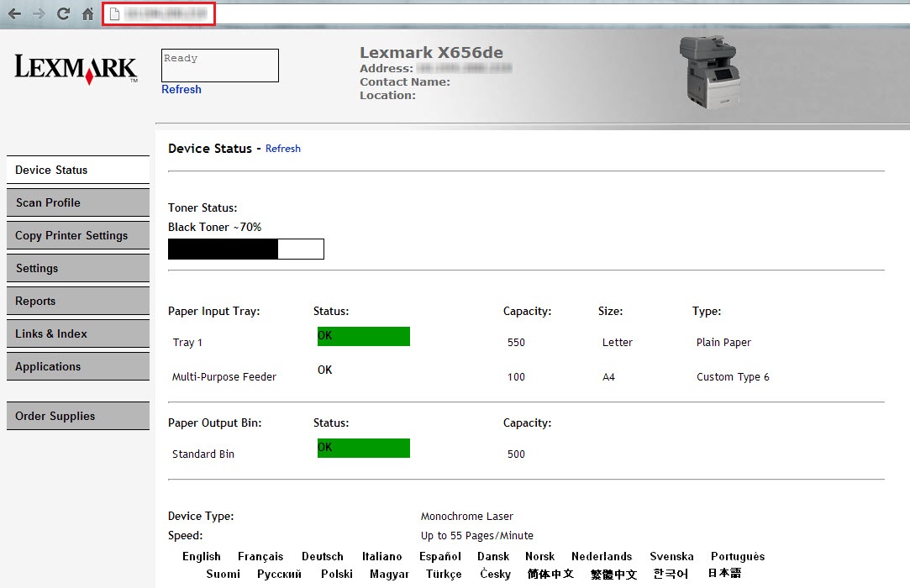Open the Settings menu item
This screenshot has height=588, width=910.
coord(77,268)
